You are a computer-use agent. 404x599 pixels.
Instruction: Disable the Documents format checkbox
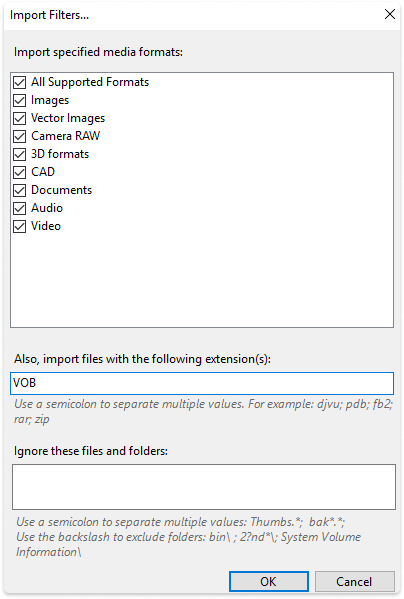tap(19, 190)
